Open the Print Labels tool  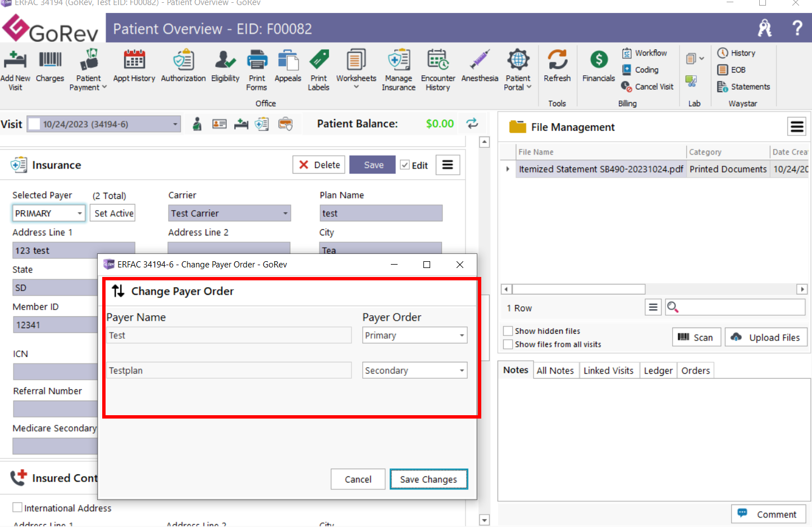[x=318, y=69]
